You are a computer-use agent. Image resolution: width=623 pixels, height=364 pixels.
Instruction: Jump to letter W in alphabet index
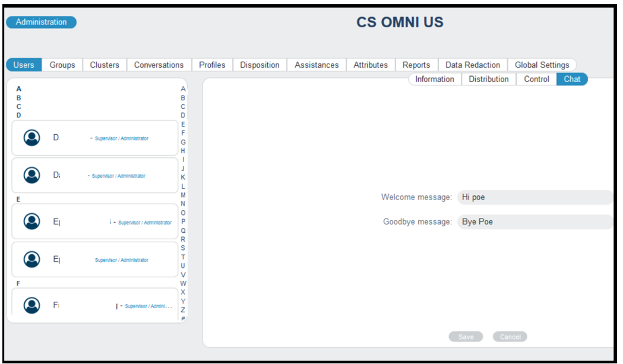point(183,284)
